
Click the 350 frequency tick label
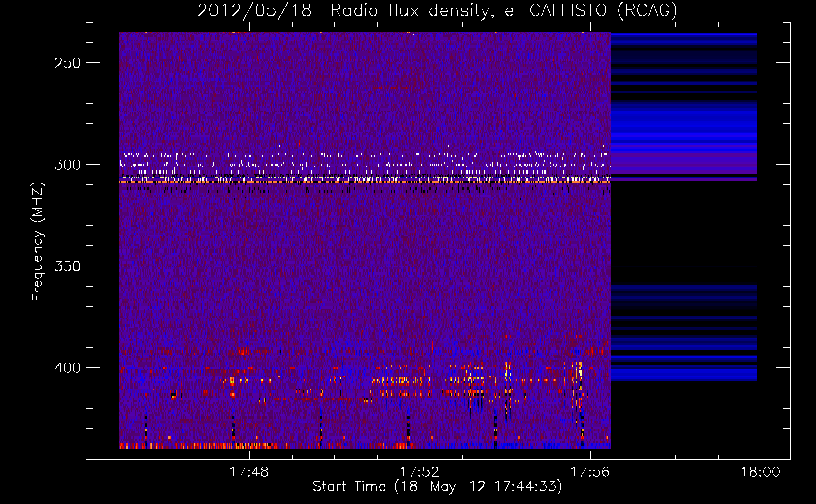click(x=68, y=266)
